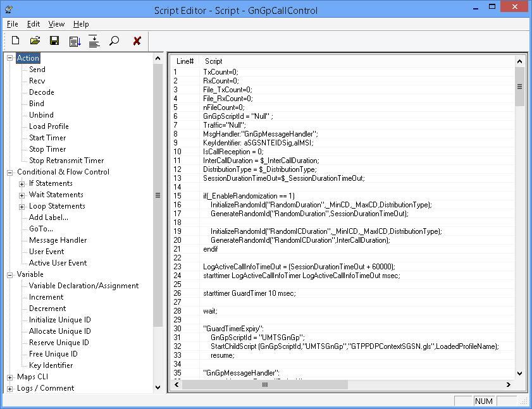Open the View menu
The height and width of the screenshot is (409, 532).
(x=56, y=24)
